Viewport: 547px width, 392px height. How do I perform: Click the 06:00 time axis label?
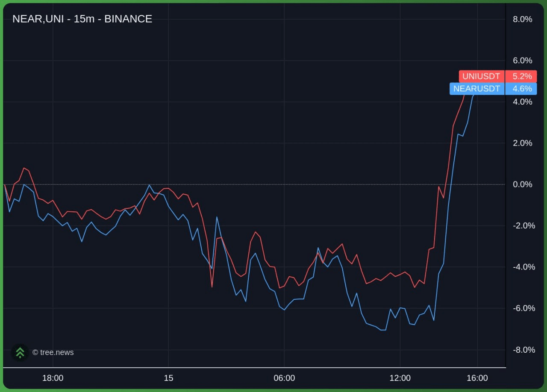pyautogui.click(x=284, y=378)
